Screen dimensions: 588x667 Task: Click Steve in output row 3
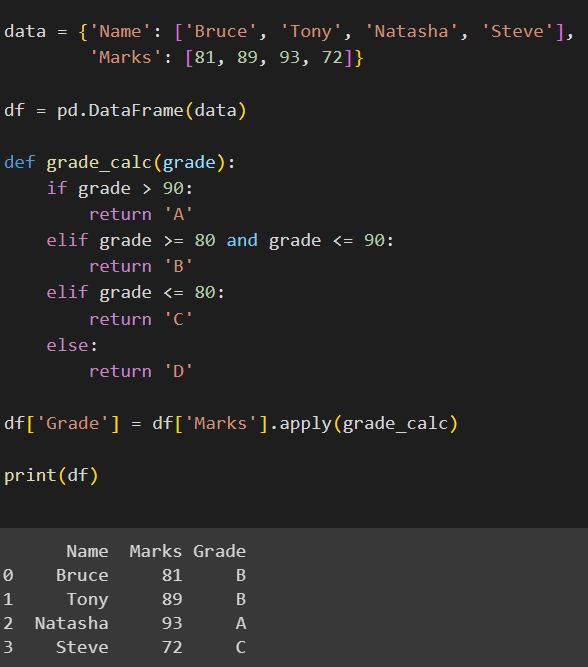(x=82, y=647)
